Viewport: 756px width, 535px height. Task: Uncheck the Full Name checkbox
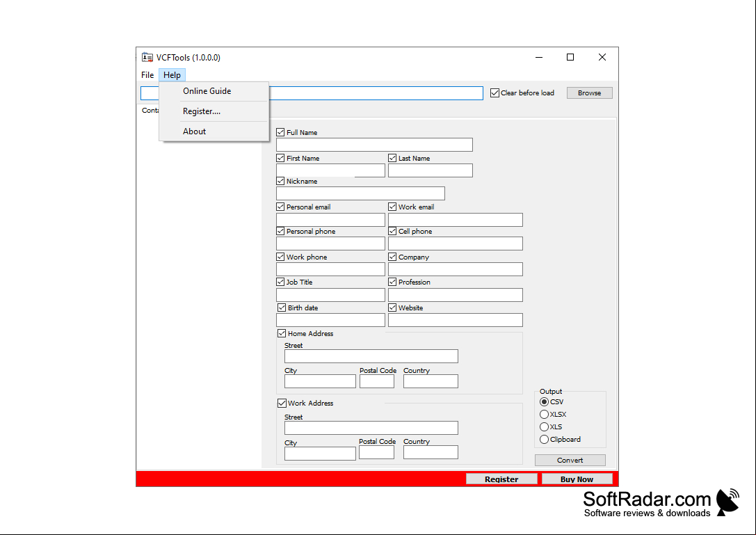[280, 132]
